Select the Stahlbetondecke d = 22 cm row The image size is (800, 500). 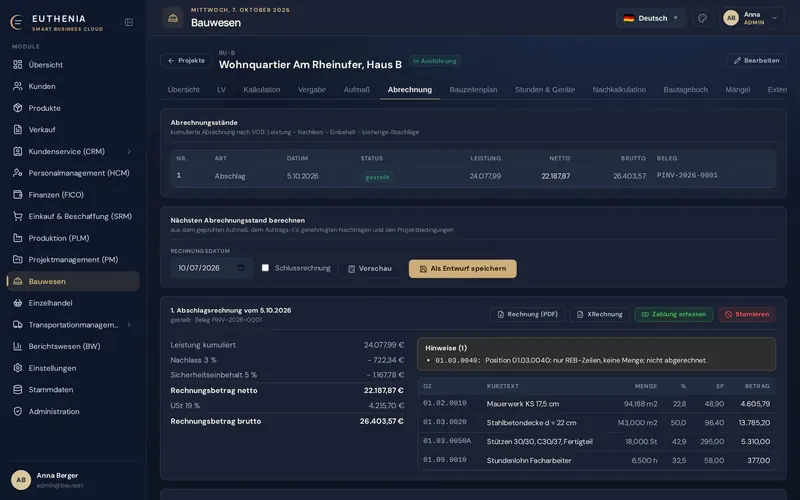[596, 422]
